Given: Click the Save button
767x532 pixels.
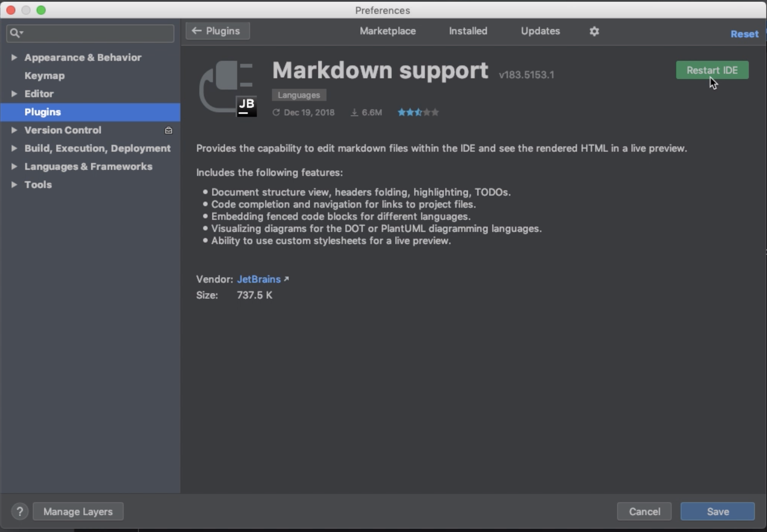Looking at the screenshot, I should [718, 511].
